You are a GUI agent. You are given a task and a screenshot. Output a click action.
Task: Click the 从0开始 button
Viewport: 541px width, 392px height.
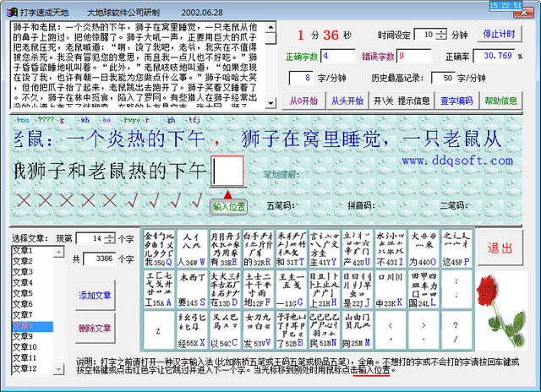(x=303, y=101)
